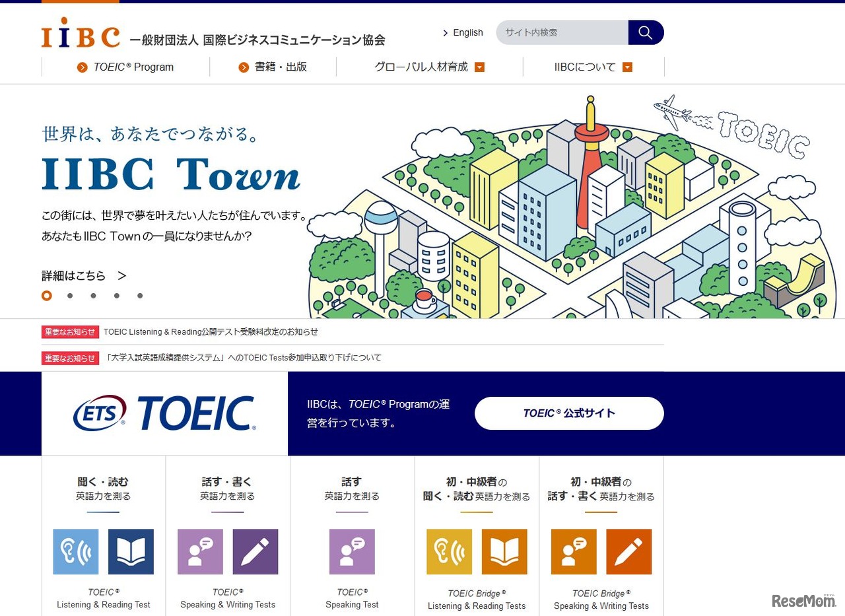Click the 初・中級者の話す・書く heading
The width and height of the screenshot is (845, 616).
click(601, 489)
